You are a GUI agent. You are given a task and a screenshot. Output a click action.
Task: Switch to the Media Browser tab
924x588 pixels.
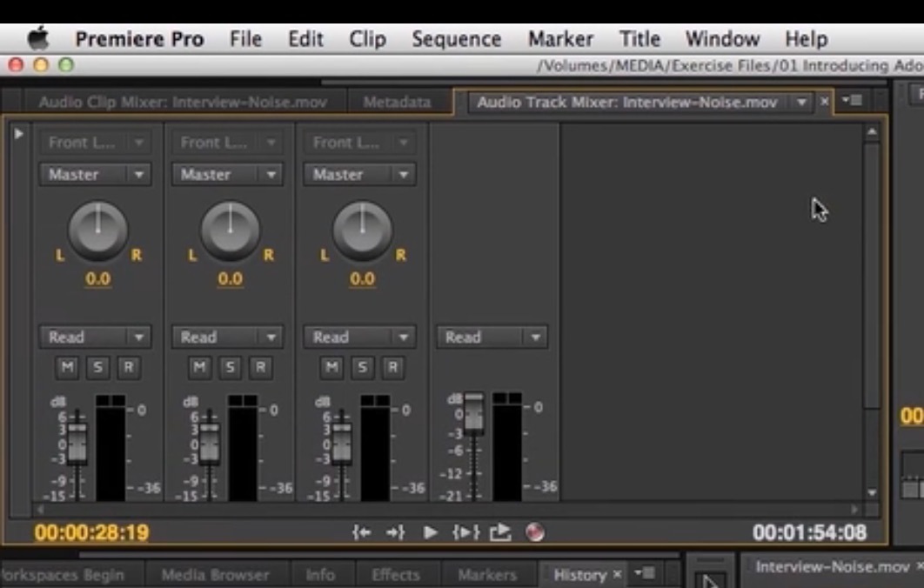tap(216, 574)
